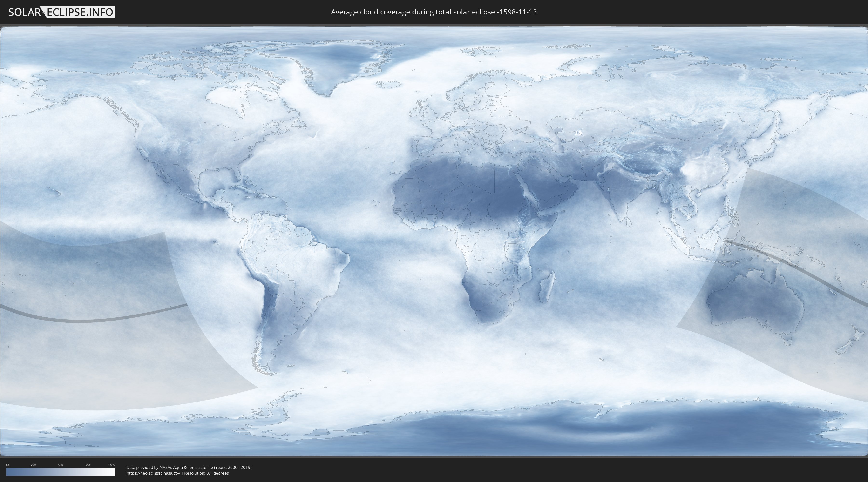The image size is (868, 482).
Task: Click the cloud coverage color gradient bar
Action: [61, 472]
